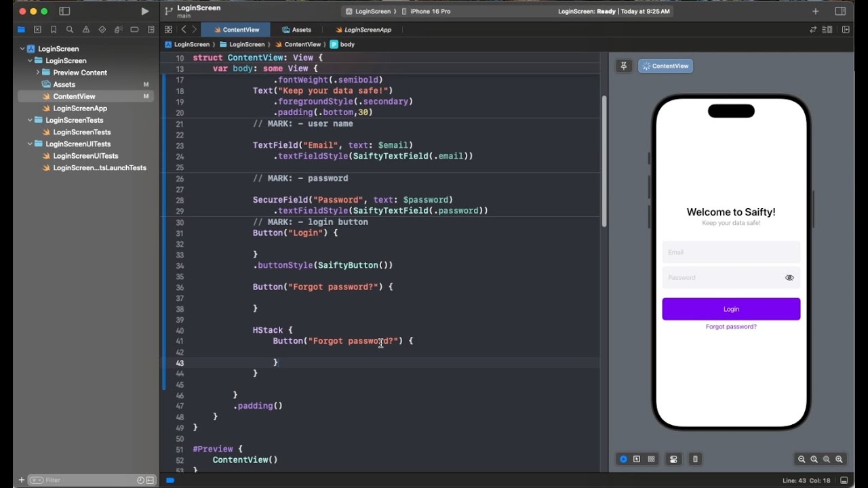This screenshot has width=868, height=488.
Task: Add a new file with navigator plus
Action: 21,480
